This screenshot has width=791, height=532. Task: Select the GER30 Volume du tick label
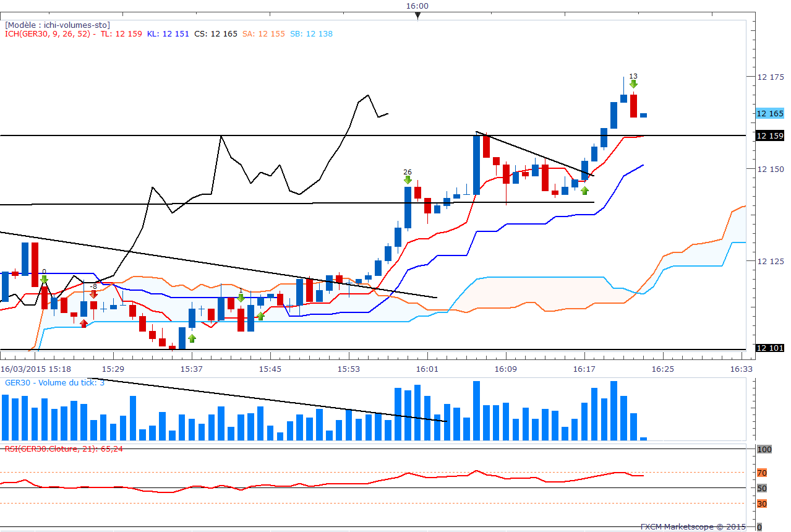point(54,382)
